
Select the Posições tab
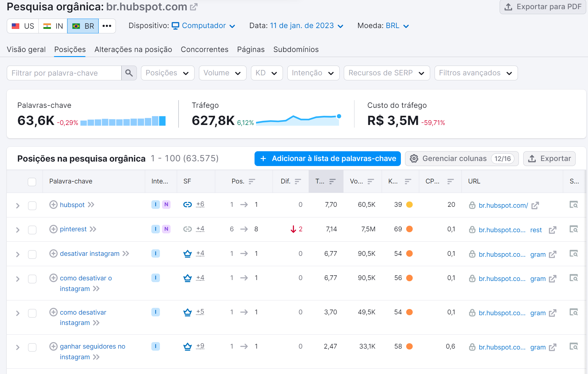70,49
